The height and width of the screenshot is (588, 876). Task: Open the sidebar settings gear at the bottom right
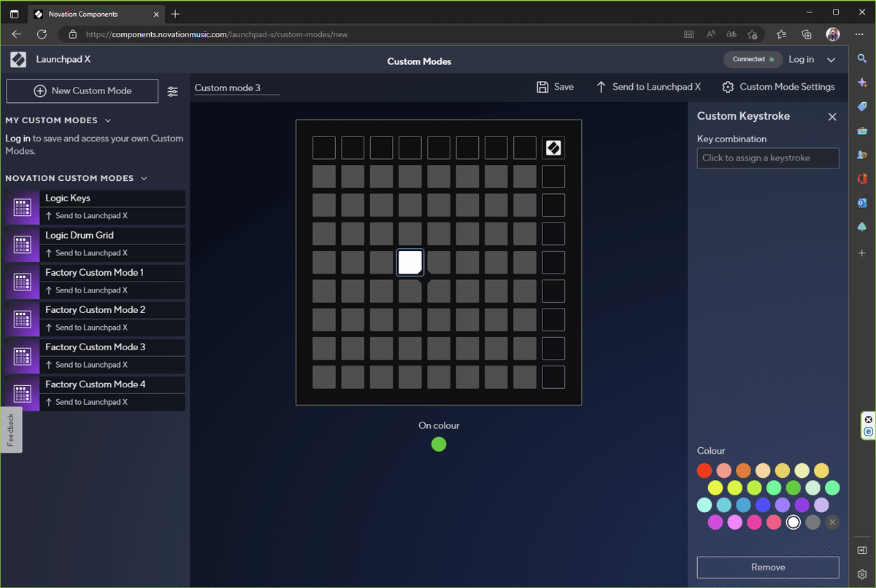click(x=862, y=574)
